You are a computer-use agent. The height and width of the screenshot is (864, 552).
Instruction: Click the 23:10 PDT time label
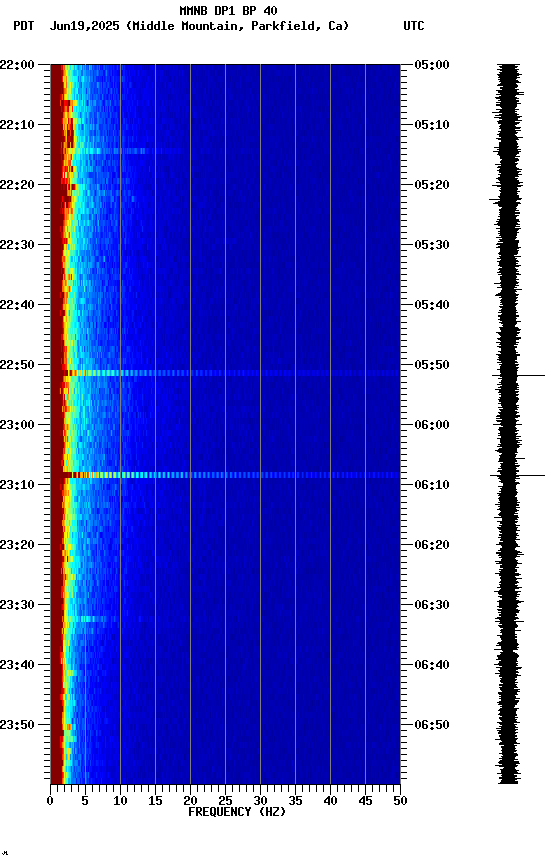17,485
